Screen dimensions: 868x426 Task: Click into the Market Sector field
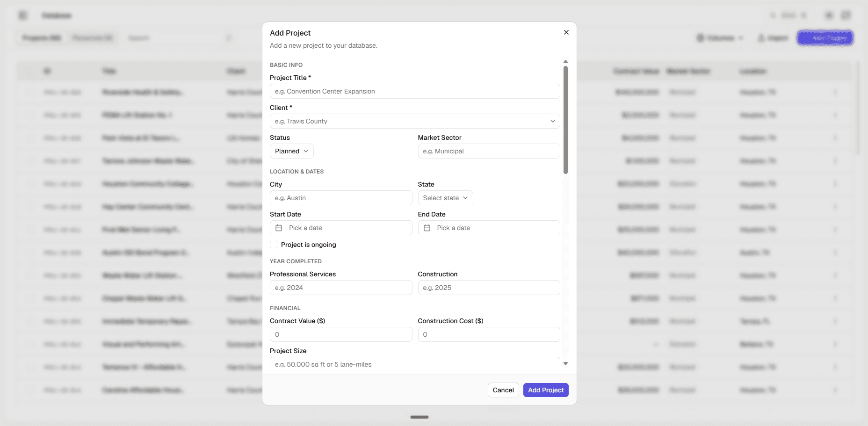click(489, 151)
